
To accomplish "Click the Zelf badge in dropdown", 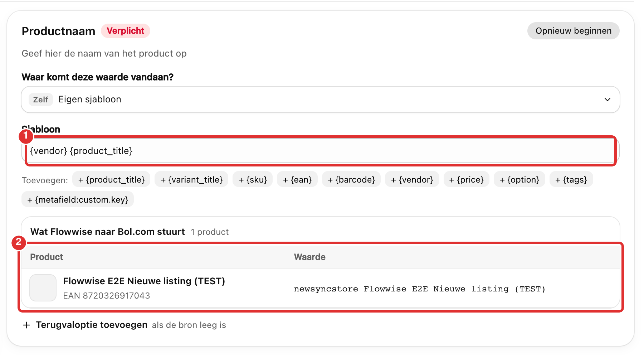I will pos(40,100).
